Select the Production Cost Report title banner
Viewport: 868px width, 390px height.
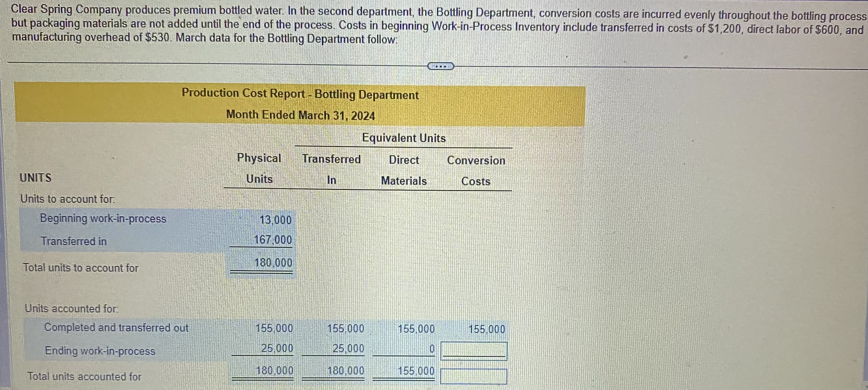299,94
